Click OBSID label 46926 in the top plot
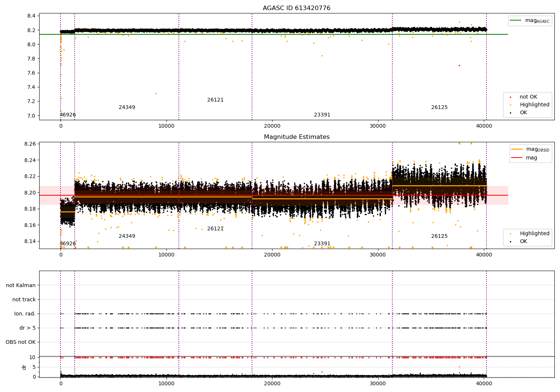This screenshot has width=560, height=392. tap(68, 115)
